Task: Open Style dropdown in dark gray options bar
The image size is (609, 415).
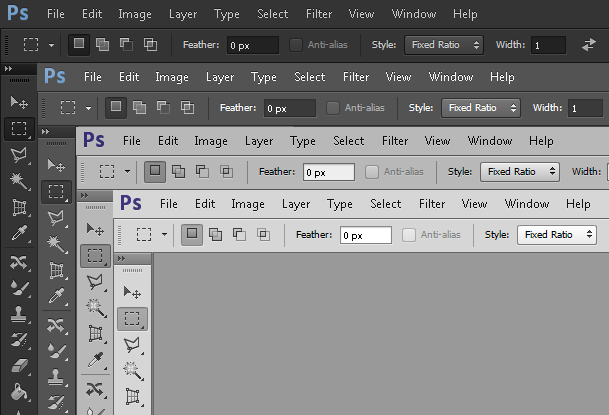Action: click(481, 108)
